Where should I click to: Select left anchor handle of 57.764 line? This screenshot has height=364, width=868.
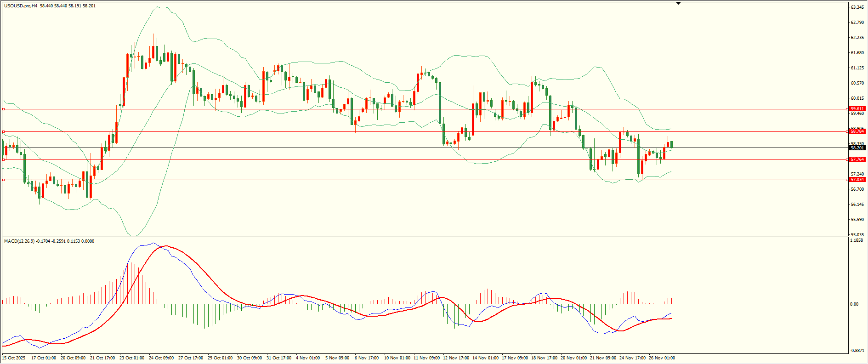click(4, 159)
